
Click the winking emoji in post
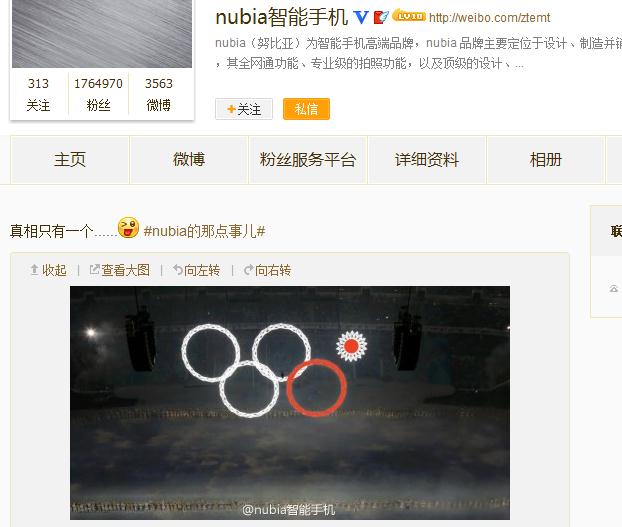[128, 228]
